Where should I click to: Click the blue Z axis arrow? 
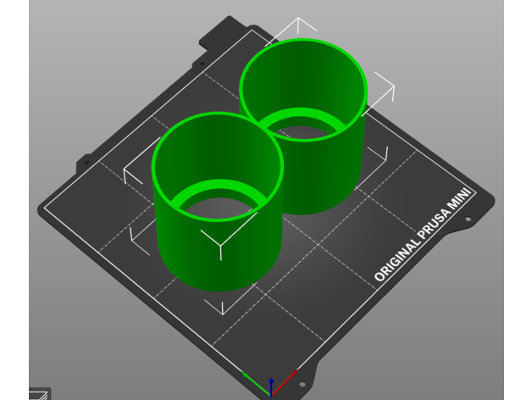(270, 383)
